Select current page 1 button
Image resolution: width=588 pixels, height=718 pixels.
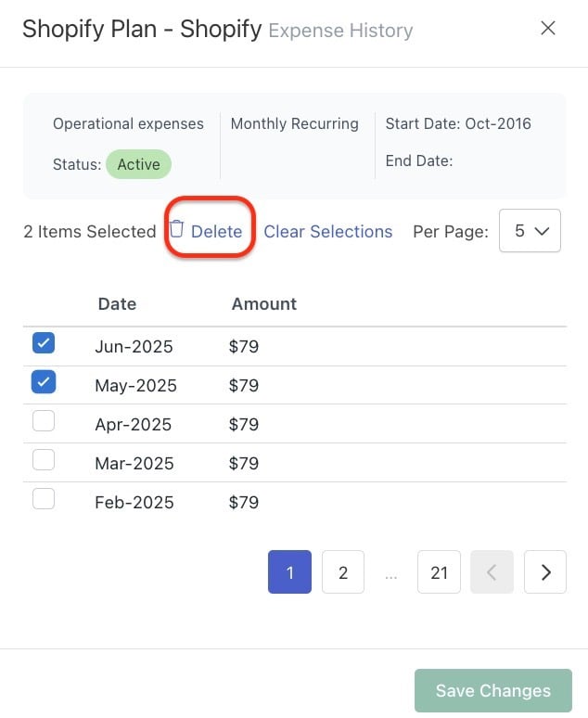(290, 572)
